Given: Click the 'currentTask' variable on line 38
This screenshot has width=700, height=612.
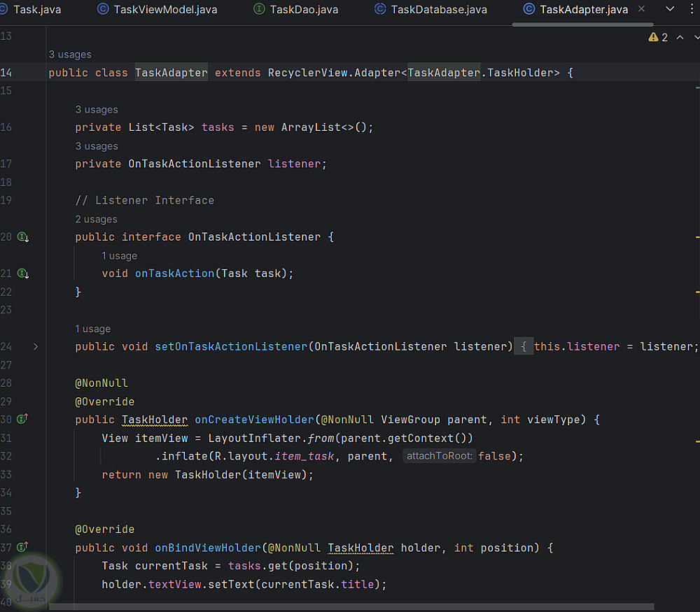Looking at the screenshot, I should (x=171, y=566).
